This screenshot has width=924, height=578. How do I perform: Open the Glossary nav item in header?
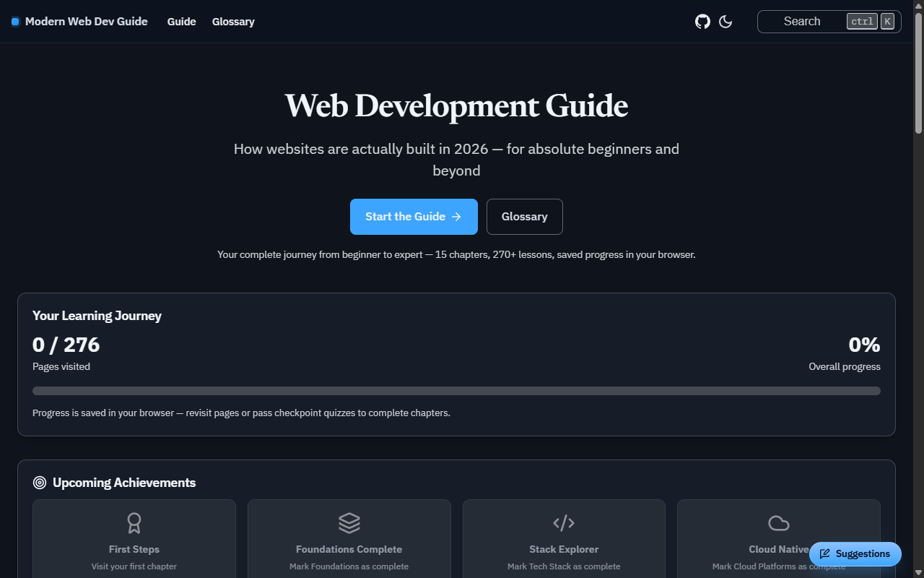233,22
